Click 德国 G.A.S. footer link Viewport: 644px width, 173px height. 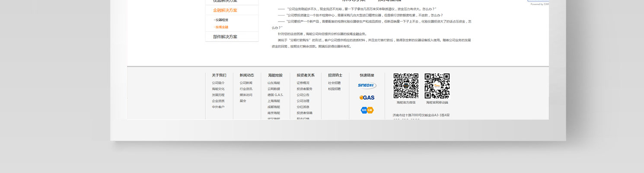tap(275, 95)
